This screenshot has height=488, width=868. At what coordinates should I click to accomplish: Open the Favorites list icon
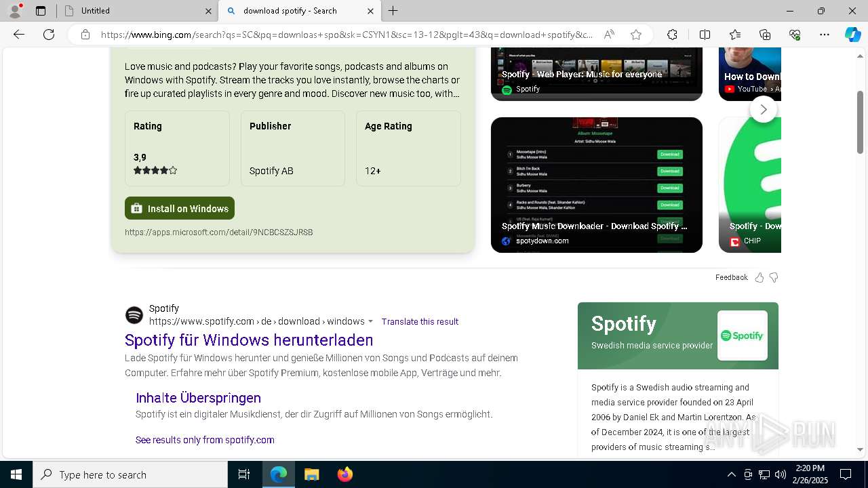pyautogui.click(x=735, y=35)
